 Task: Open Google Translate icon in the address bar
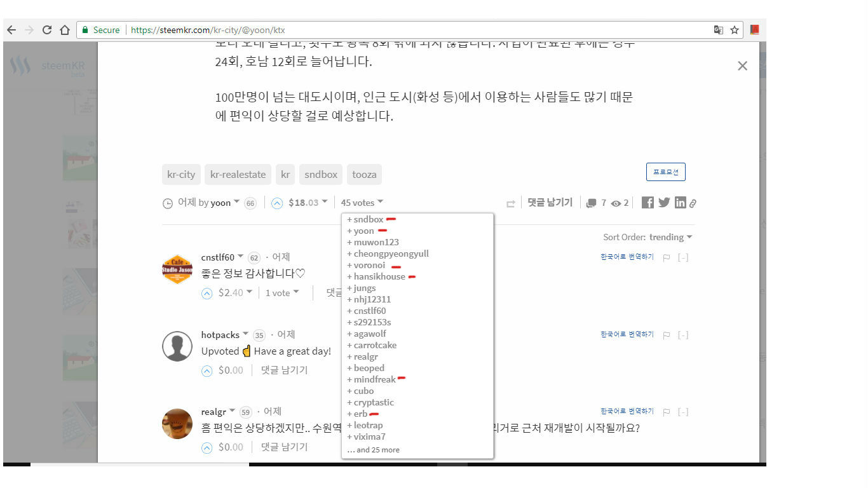pos(719,29)
